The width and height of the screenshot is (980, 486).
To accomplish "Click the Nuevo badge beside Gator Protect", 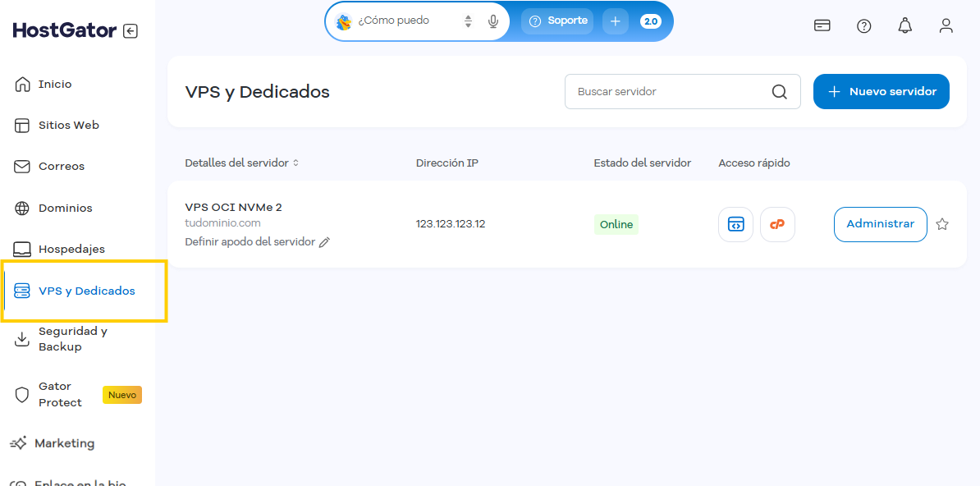I will (x=121, y=395).
